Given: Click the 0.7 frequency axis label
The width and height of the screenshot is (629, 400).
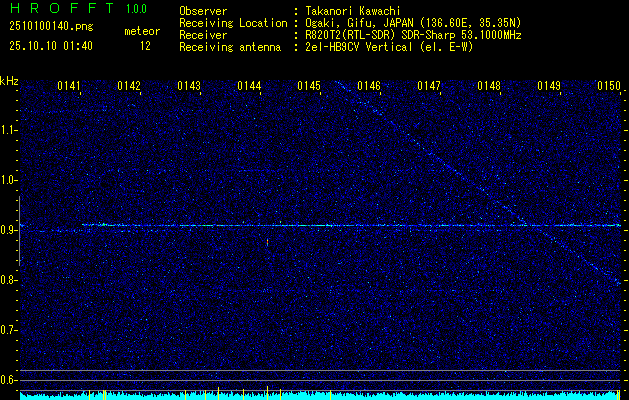Looking at the screenshot, I should pyautogui.click(x=8, y=330).
